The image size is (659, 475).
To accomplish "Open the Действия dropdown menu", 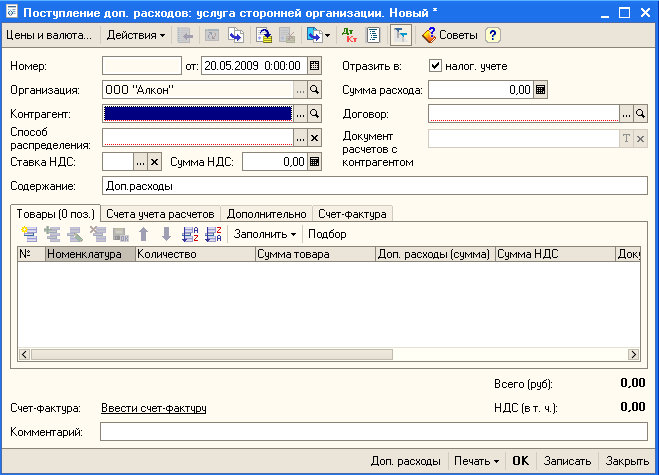I will point(136,35).
